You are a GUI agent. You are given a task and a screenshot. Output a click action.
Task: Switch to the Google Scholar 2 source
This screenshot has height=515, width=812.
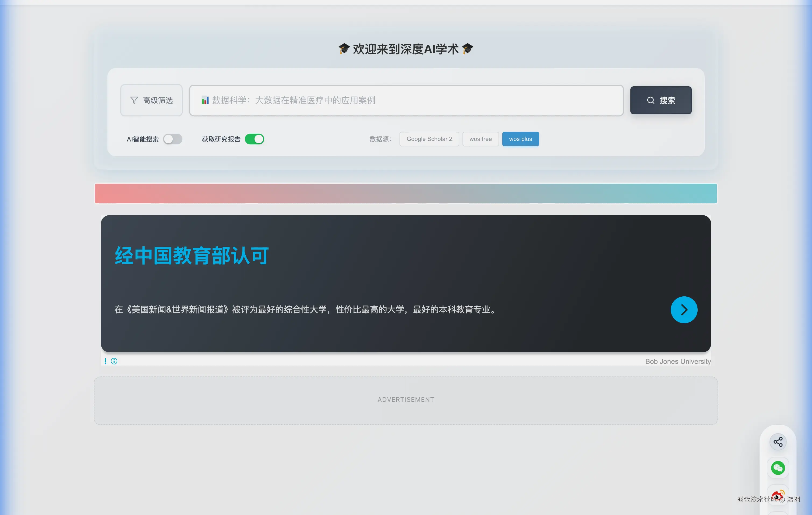[x=429, y=139]
